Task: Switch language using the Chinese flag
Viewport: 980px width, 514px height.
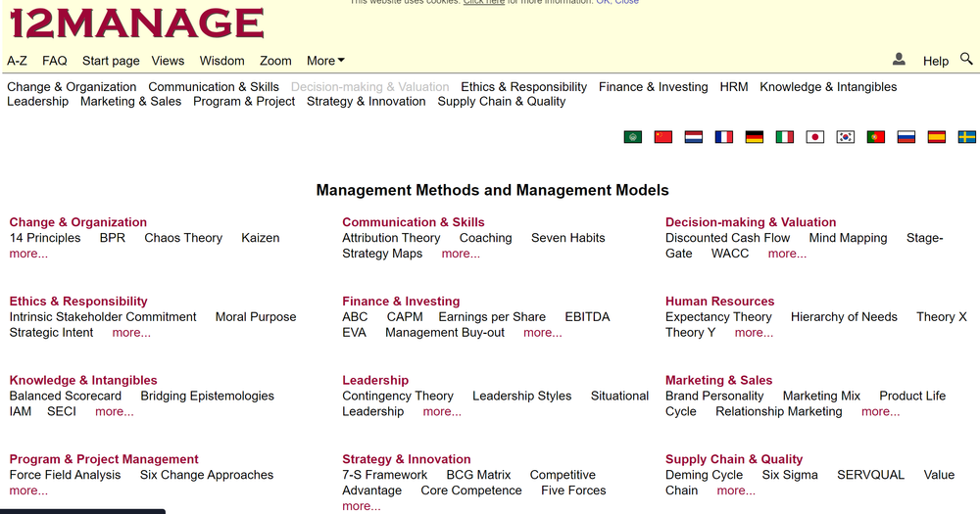Action: coord(663,137)
